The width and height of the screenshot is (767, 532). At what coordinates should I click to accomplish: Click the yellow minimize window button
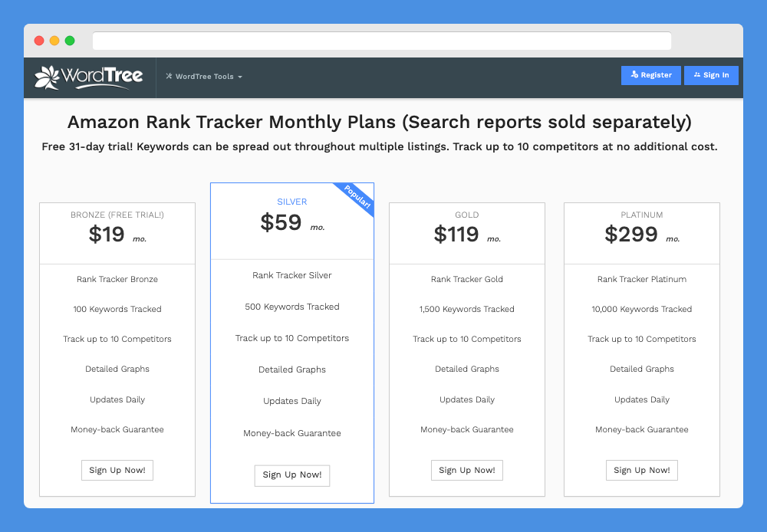pyautogui.click(x=54, y=41)
